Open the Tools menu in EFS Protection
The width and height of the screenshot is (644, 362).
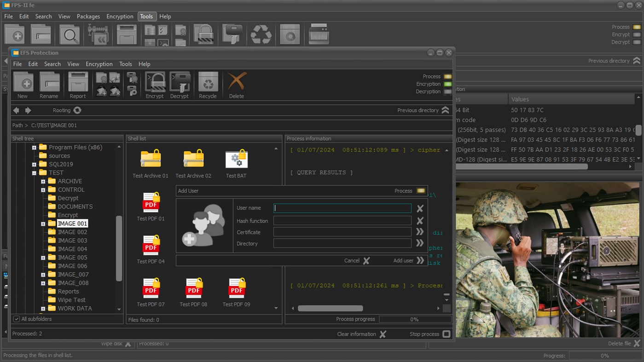[x=125, y=64]
